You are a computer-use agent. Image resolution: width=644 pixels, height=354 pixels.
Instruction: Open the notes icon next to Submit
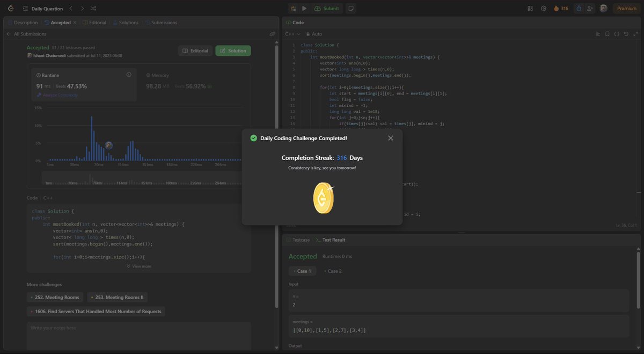(x=350, y=9)
